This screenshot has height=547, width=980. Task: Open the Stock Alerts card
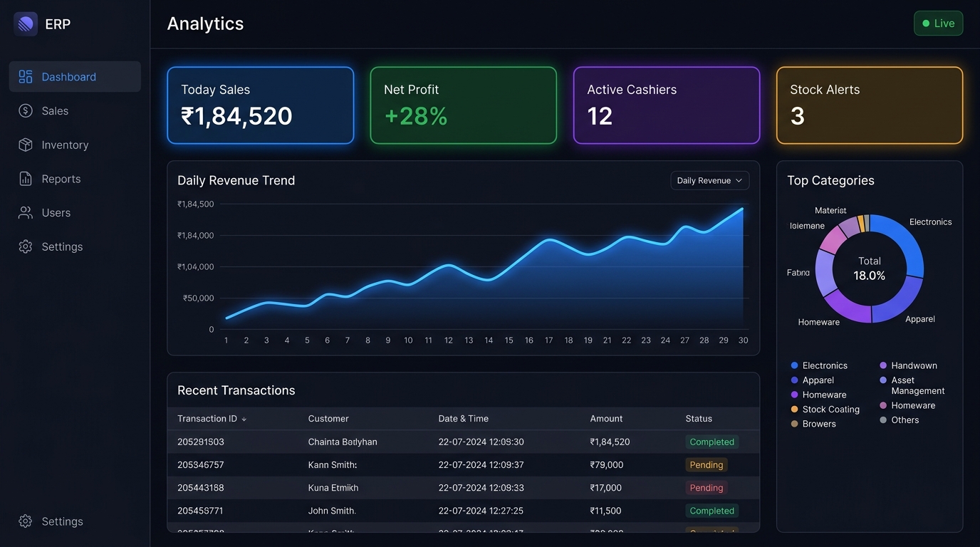[x=870, y=105]
